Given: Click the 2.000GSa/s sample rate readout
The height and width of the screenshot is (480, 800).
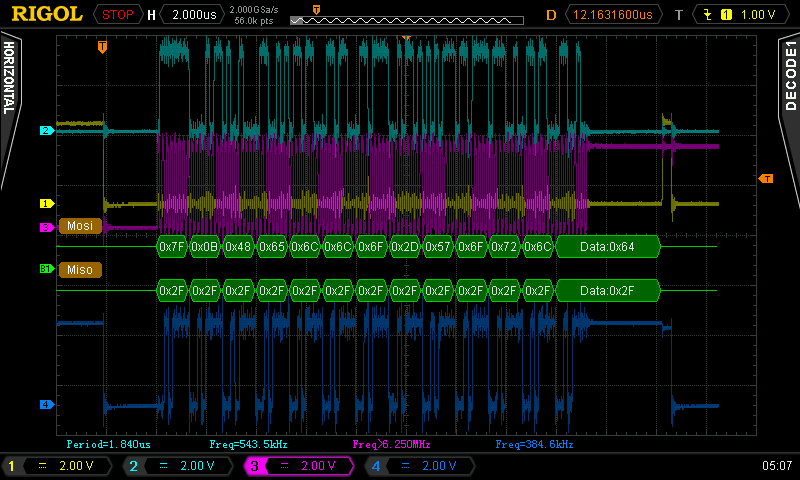Looking at the screenshot, I should tap(254, 10).
